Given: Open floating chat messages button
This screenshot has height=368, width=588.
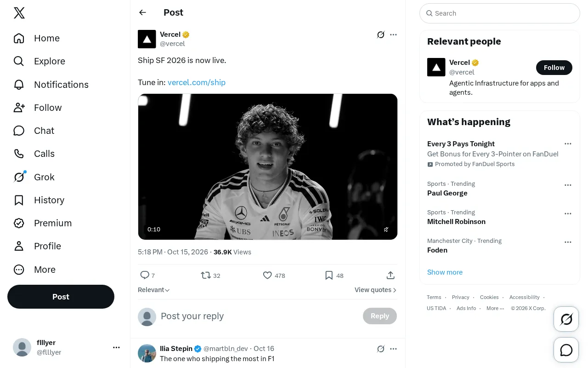Looking at the screenshot, I should click(566, 350).
